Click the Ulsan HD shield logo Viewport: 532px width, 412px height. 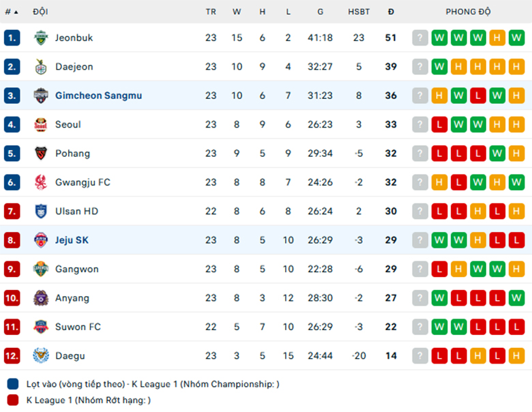tap(41, 211)
